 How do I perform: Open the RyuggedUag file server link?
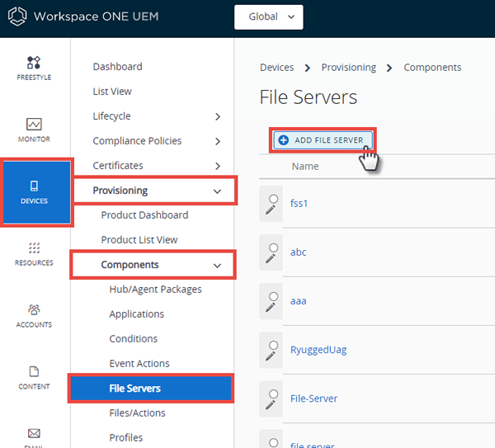(318, 350)
